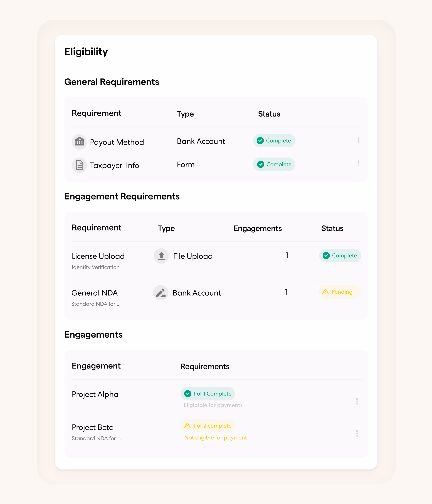
Task: Click the 1 of 2 complete progress badge
Action: point(208,426)
